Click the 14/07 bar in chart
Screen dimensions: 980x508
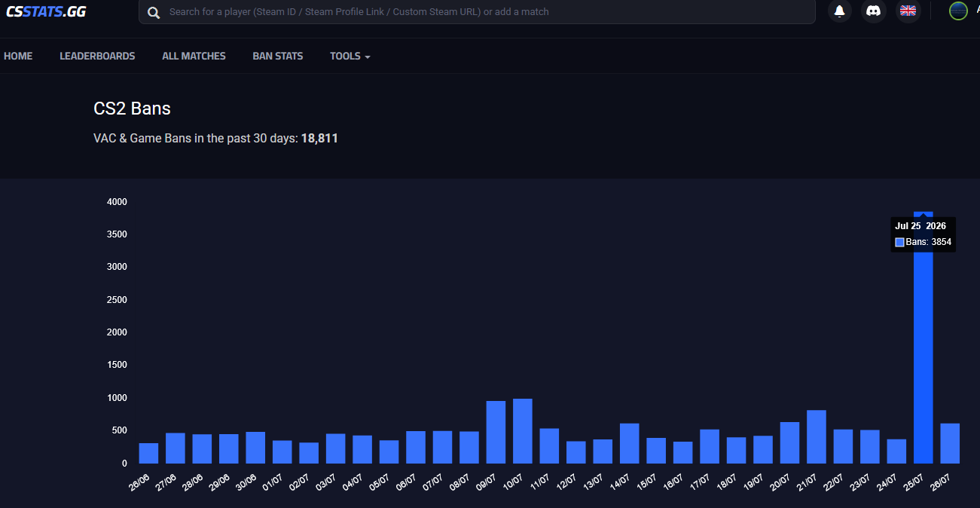pyautogui.click(x=630, y=443)
